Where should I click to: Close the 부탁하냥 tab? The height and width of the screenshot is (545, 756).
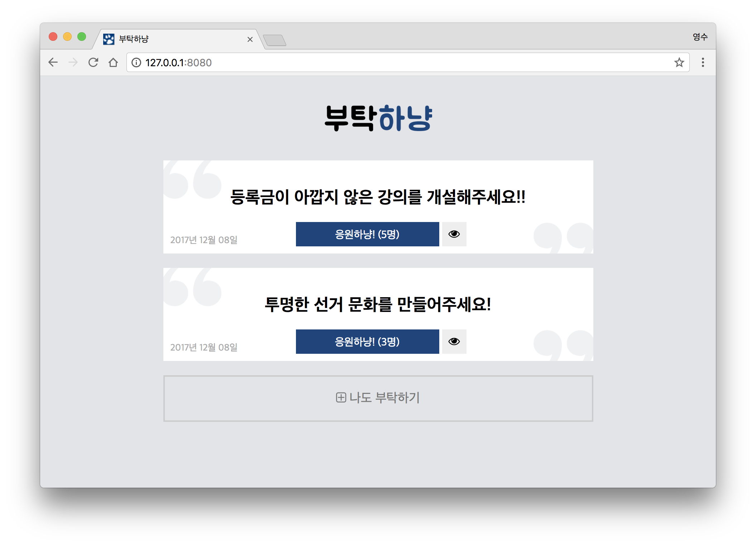tap(250, 39)
